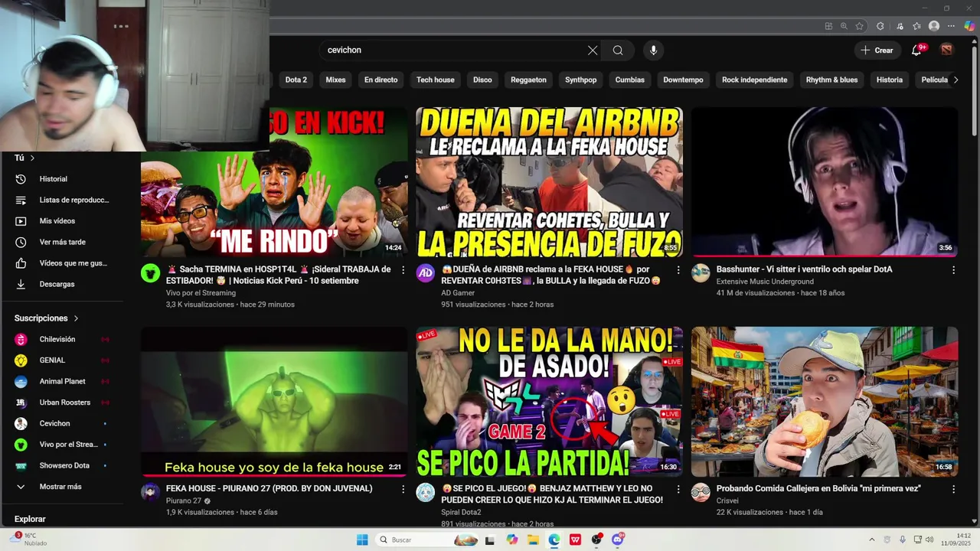The width and height of the screenshot is (980, 551).
Task: Select the Synthpop filter chip
Action: (580, 80)
